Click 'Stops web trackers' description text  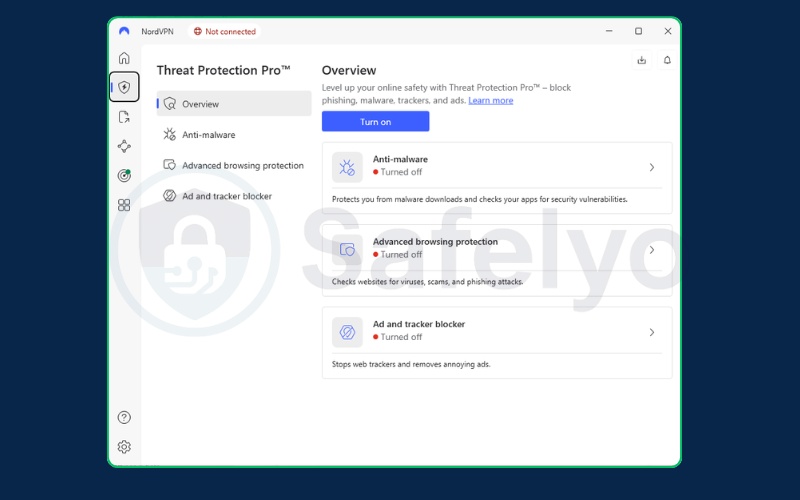411,364
